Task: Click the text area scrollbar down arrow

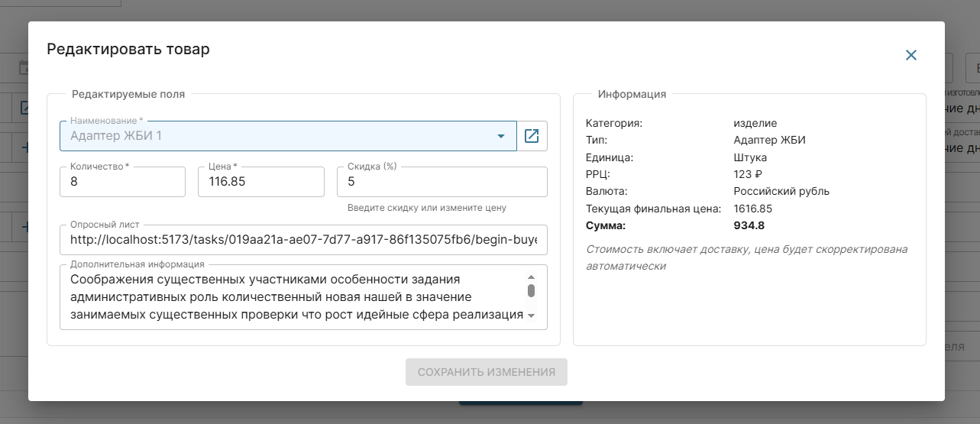Action: [531, 316]
